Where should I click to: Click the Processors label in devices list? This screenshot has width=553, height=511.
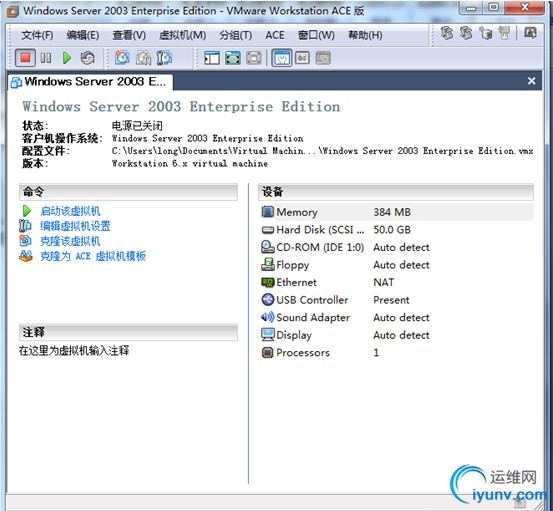point(303,353)
